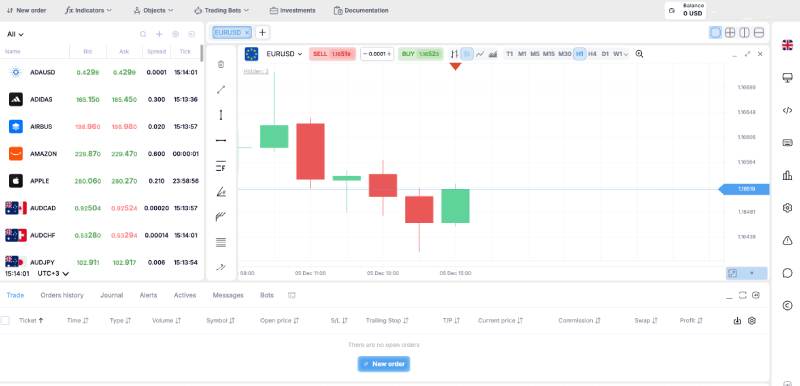Select the arrow line tool at toolbar bottom
The width and height of the screenshot is (800, 386).
[220, 267]
